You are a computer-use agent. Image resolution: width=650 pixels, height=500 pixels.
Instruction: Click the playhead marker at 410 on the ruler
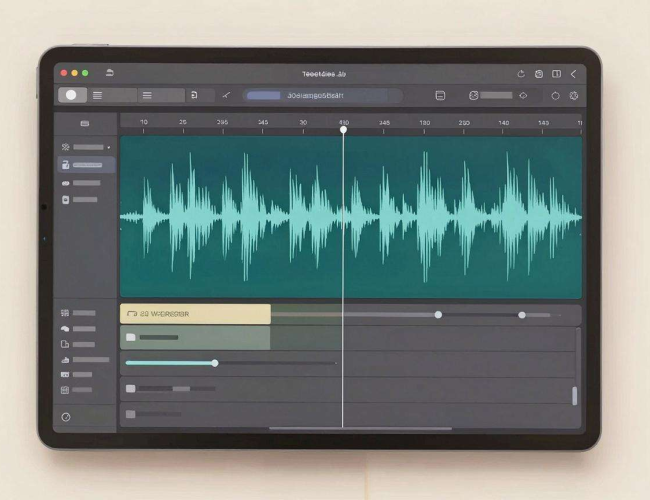pos(343,130)
